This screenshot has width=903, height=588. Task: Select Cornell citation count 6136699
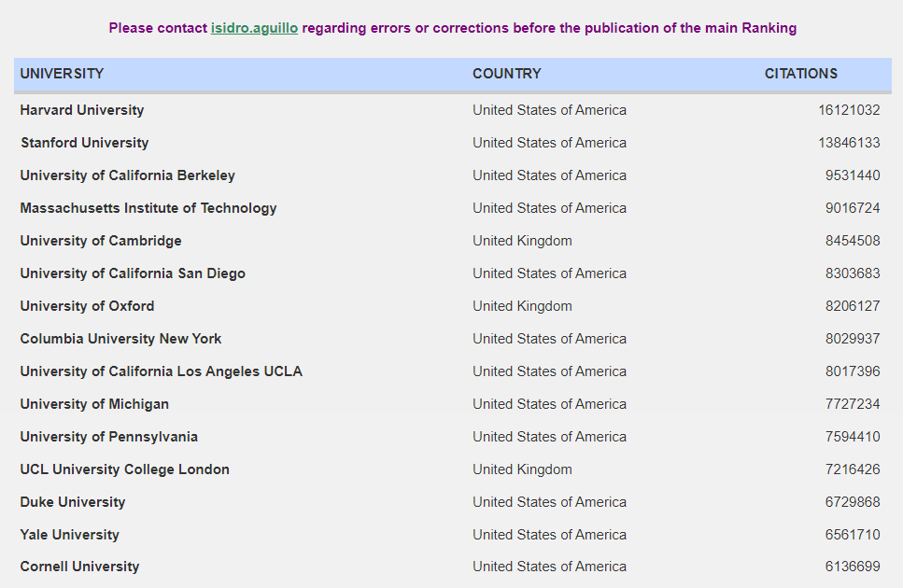click(x=853, y=567)
